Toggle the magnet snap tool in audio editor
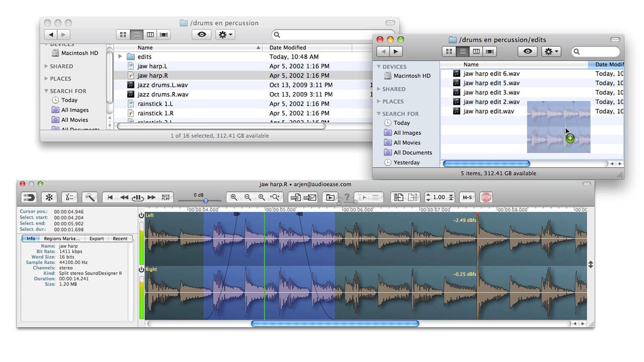 tap(29, 198)
